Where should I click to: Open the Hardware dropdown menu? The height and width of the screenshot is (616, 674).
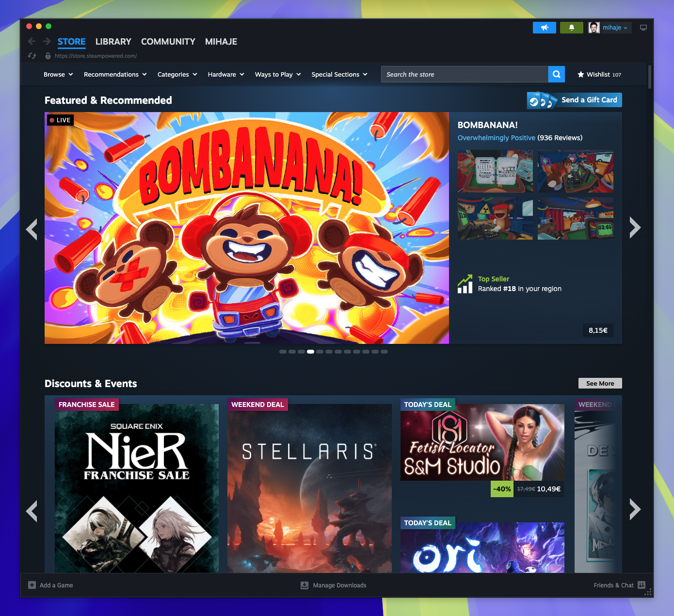pyautogui.click(x=226, y=74)
